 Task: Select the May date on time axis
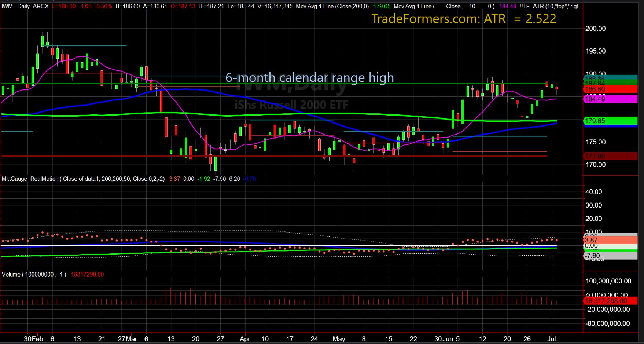point(339,339)
